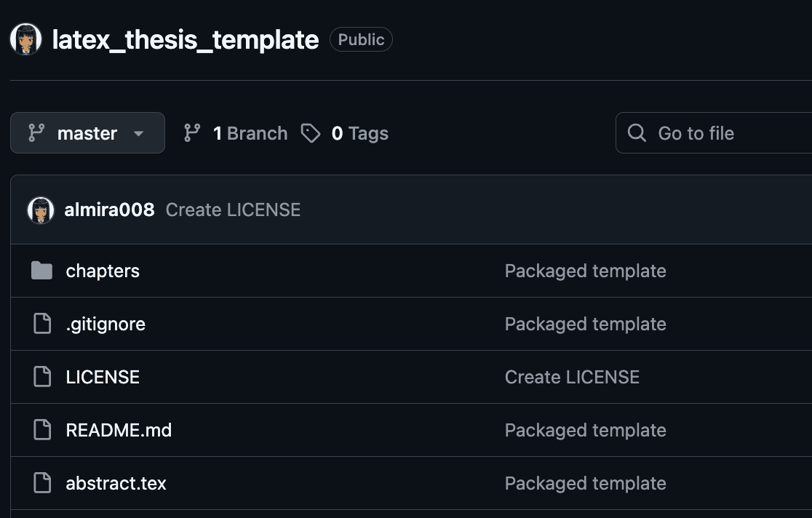Open the .gitignore file

106,324
